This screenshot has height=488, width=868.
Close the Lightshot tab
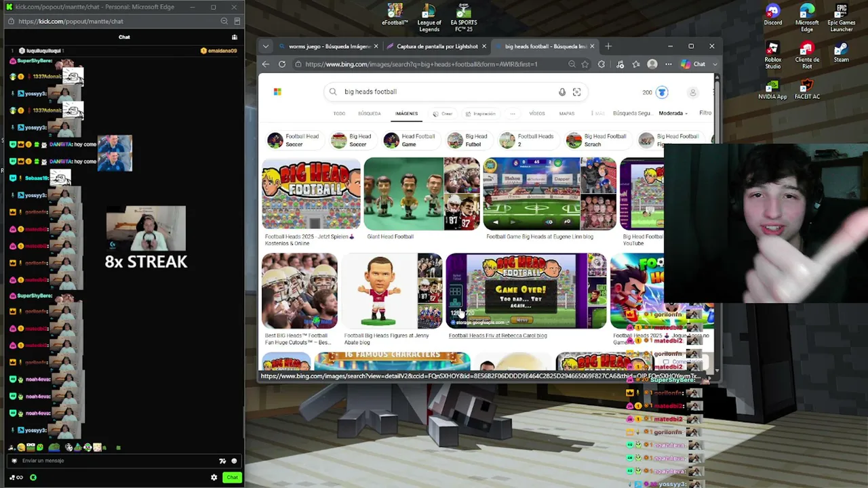tap(484, 47)
